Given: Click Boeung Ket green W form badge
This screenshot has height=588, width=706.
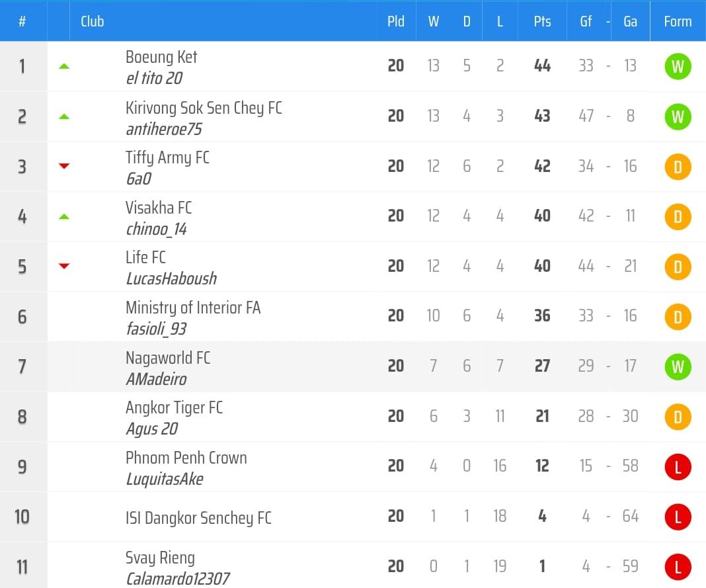Looking at the screenshot, I should click(678, 67).
